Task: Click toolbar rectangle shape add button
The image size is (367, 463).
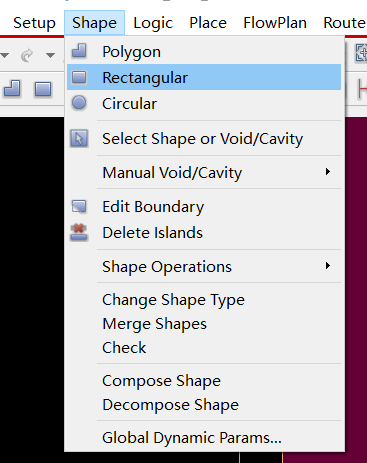Action: 43,89
